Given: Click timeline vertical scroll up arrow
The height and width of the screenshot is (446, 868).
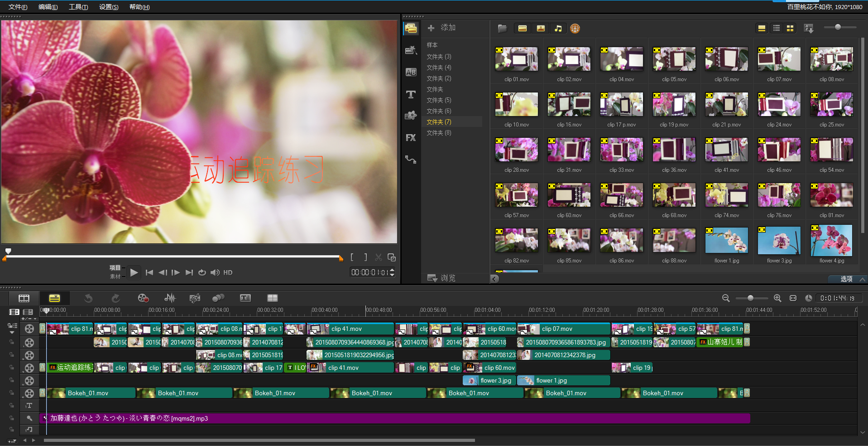Looking at the screenshot, I should (x=863, y=325).
